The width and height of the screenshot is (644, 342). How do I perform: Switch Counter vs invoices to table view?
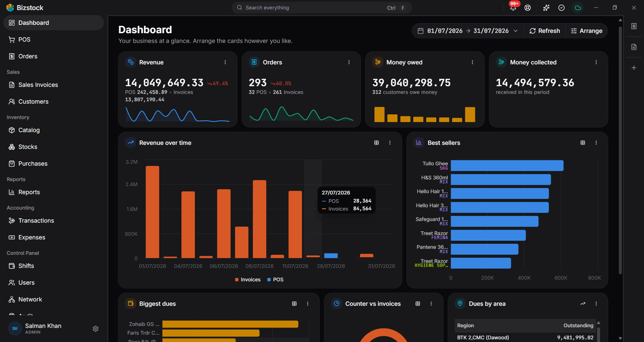point(418,304)
